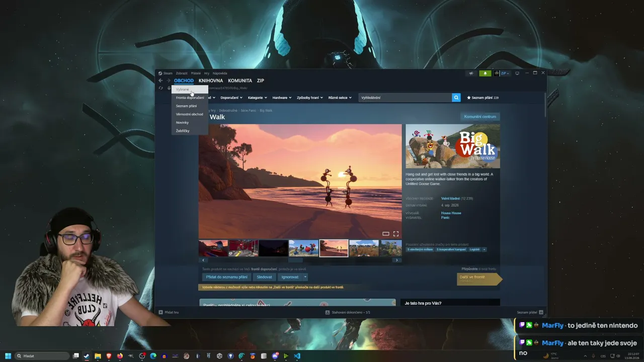The width and height of the screenshot is (644, 362).
Task: Click the theater mode icon on the video
Action: click(x=386, y=234)
